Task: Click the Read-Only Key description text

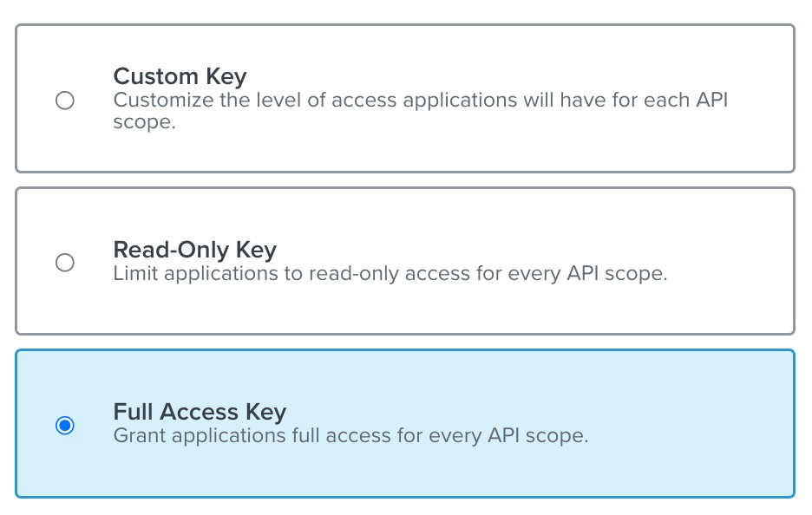Action: click(390, 274)
